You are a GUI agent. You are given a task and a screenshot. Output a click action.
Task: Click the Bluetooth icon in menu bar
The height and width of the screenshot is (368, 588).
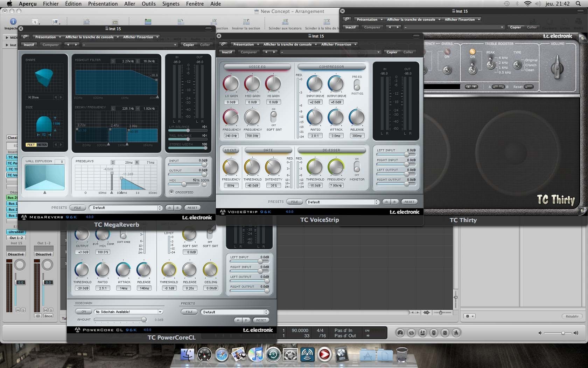[517, 4]
